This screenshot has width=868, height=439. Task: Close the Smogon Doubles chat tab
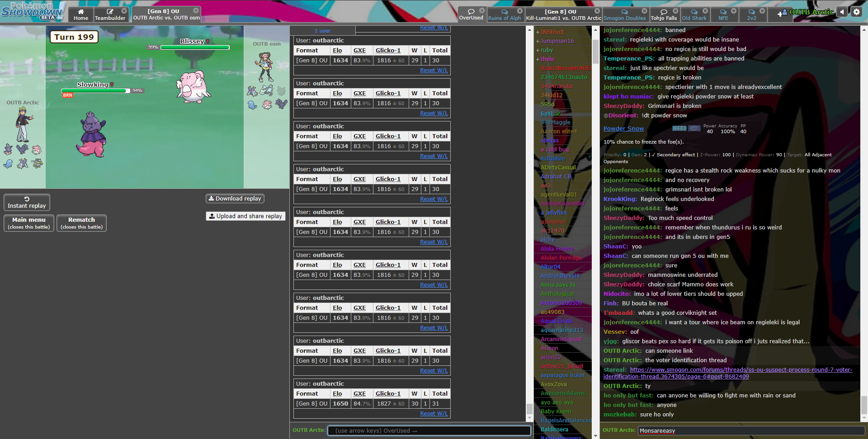point(644,11)
